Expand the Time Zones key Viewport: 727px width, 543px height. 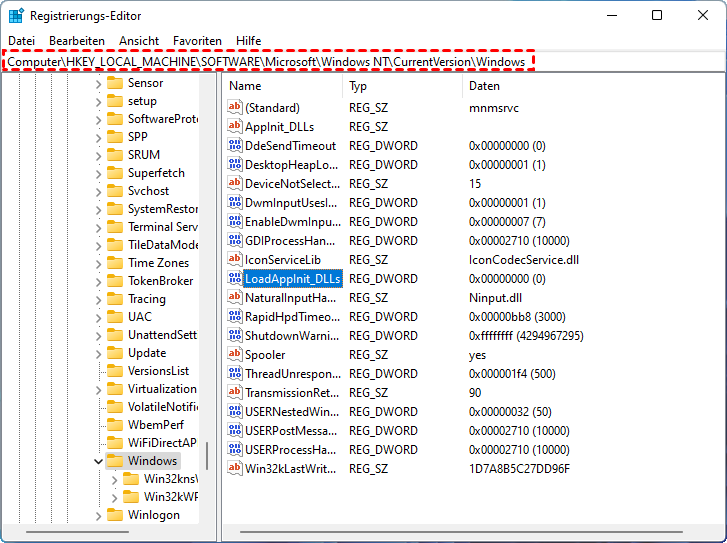[x=98, y=264]
